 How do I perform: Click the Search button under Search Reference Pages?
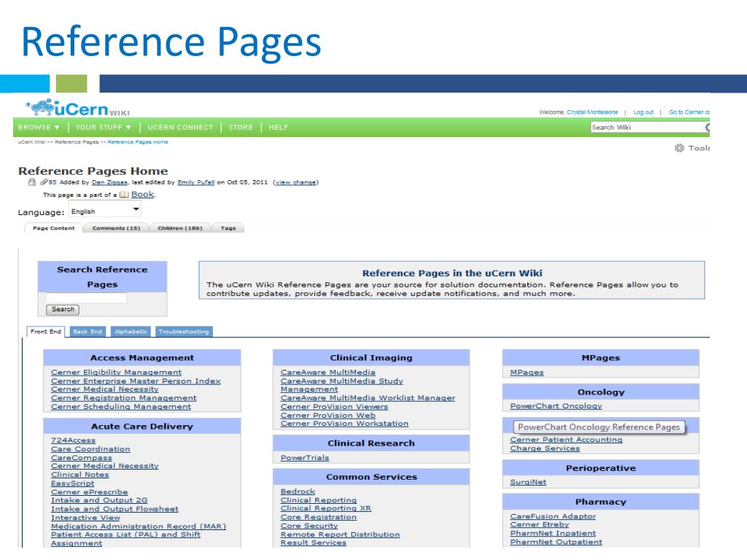63,309
